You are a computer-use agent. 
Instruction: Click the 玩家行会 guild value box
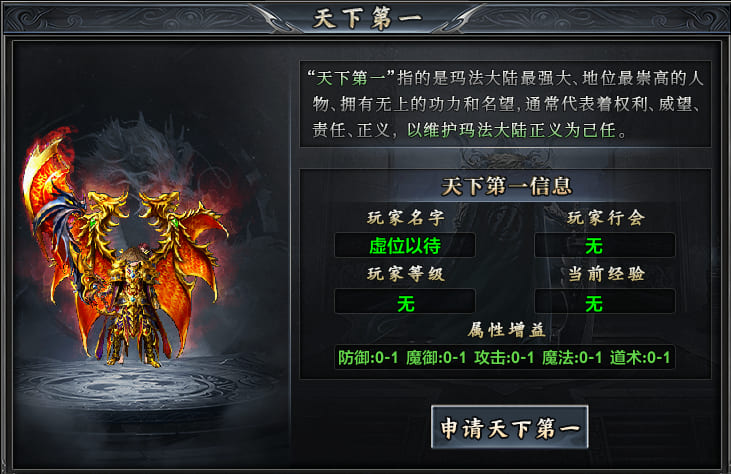point(605,245)
